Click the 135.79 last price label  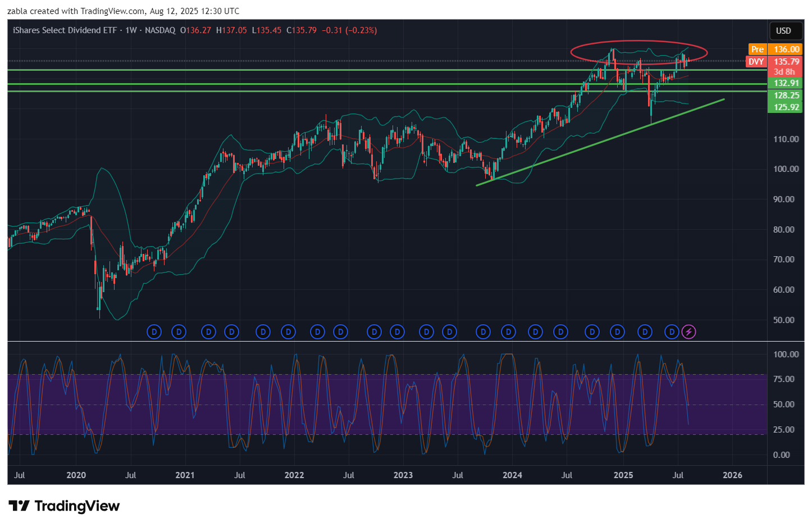786,62
